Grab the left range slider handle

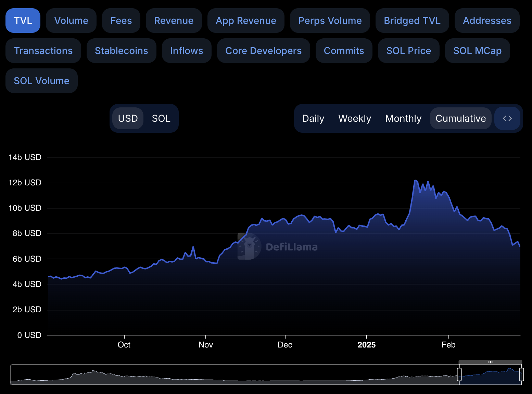click(459, 374)
